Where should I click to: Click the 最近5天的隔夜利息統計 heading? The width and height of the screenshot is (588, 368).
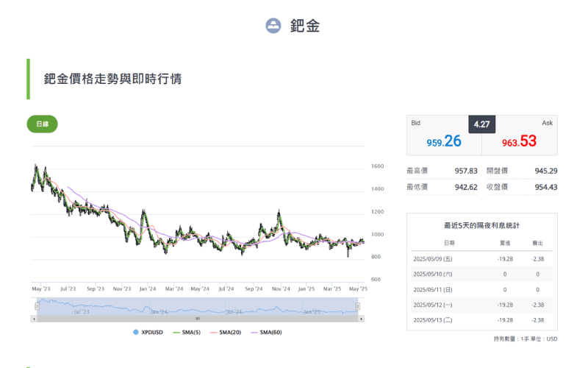point(482,225)
